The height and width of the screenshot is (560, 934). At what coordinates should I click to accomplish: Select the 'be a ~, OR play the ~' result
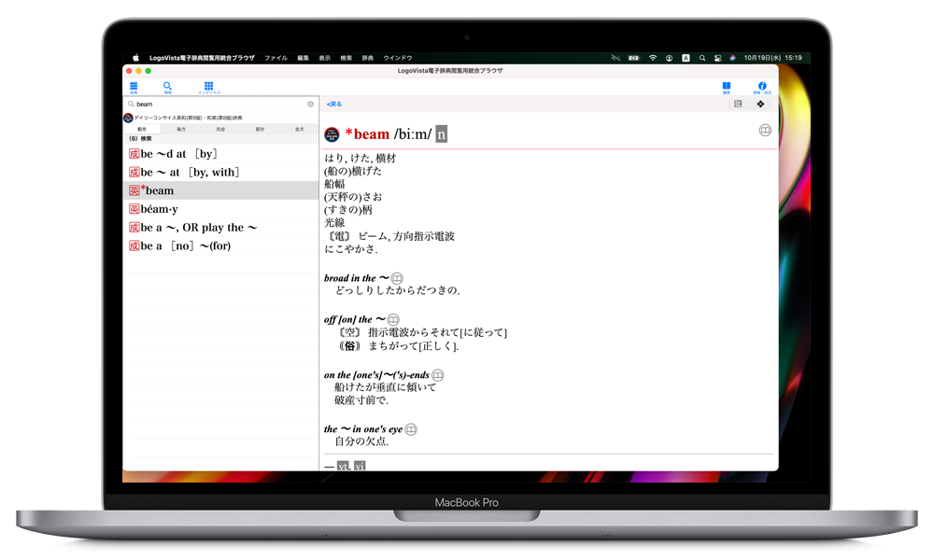click(220, 228)
